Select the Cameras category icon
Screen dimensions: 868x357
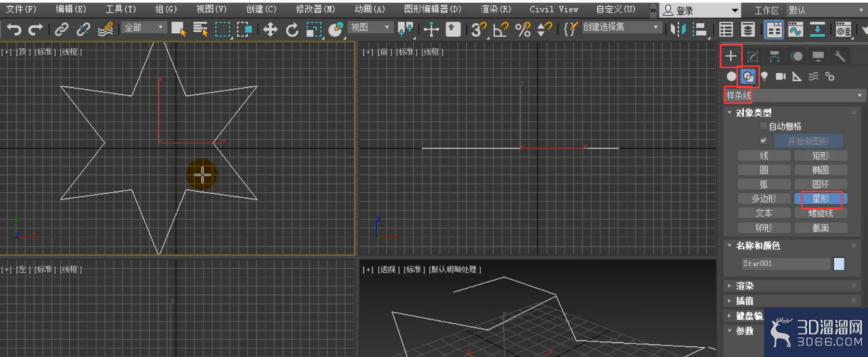click(781, 76)
